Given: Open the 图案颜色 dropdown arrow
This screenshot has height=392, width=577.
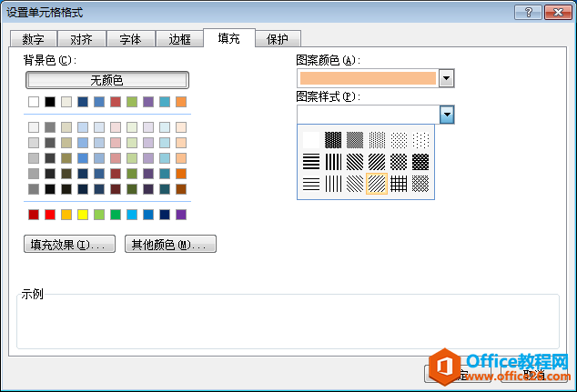Looking at the screenshot, I should point(446,78).
